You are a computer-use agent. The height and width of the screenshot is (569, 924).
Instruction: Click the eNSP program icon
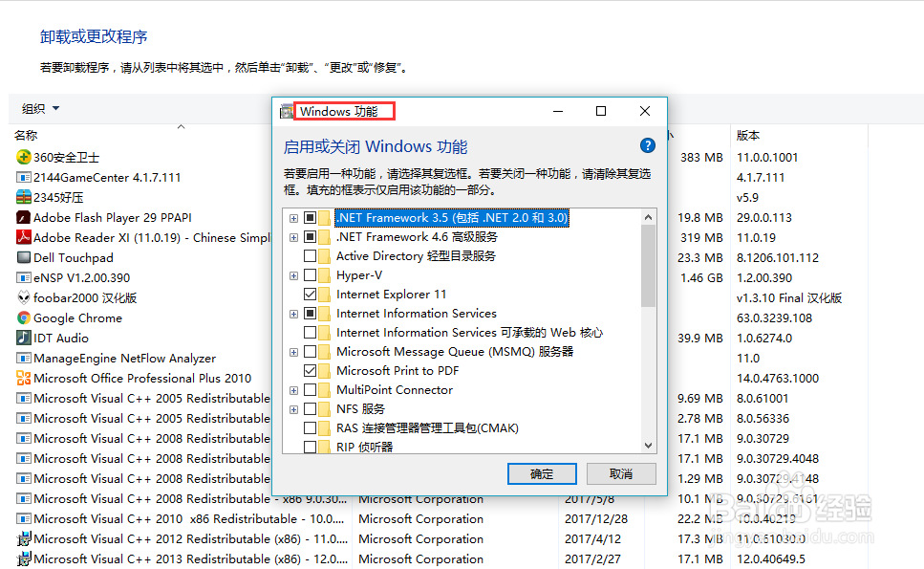24,277
